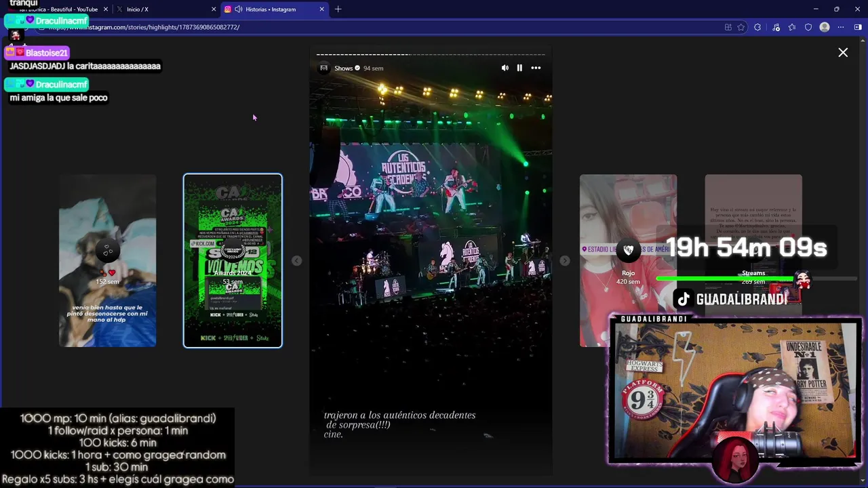This screenshot has height=488, width=868.
Task: Open a new browser tab
Action: point(338,9)
